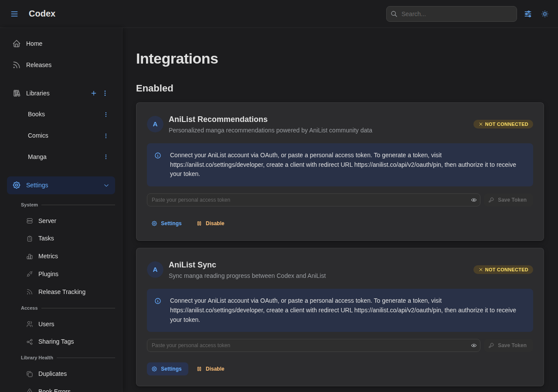The image size is (558, 392).
Task: Collapse the Settings section chevron
Action: [x=106, y=185]
